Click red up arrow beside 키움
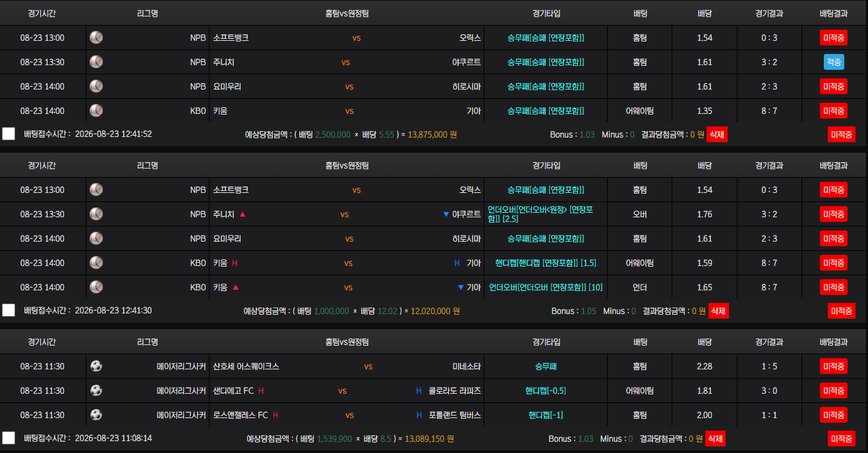 coord(235,287)
